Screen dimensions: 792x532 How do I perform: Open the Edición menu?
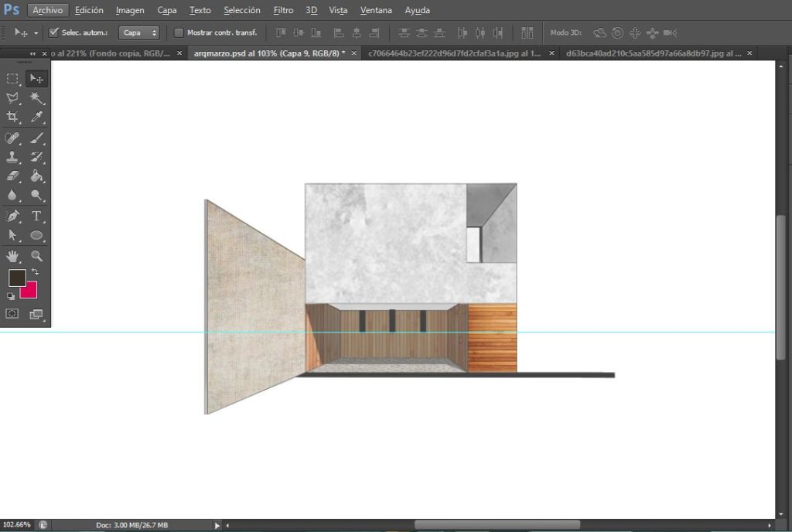coord(89,10)
